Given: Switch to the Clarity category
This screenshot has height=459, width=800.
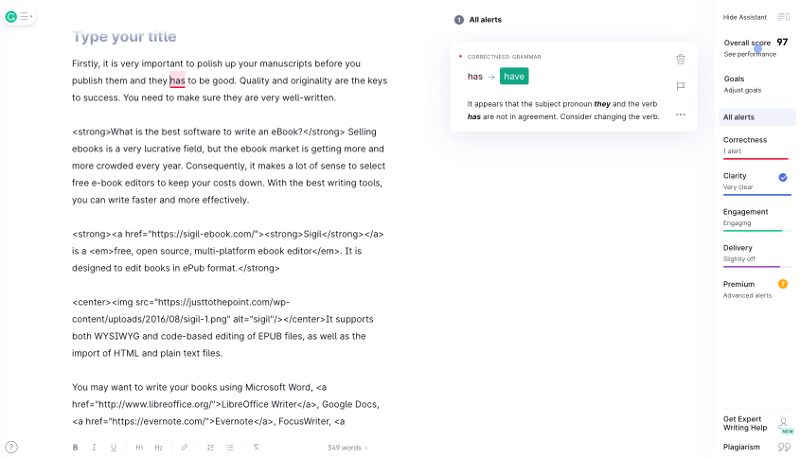Looking at the screenshot, I should click(756, 180).
